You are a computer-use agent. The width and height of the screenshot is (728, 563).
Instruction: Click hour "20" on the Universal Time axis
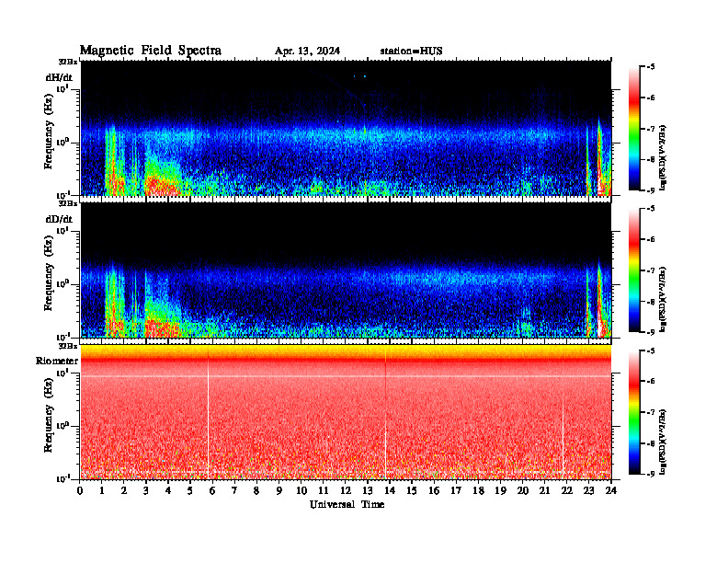pyautogui.click(x=522, y=490)
